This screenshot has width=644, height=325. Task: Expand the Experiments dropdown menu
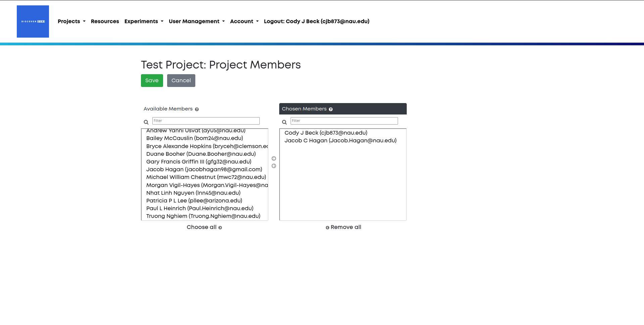pos(144,21)
